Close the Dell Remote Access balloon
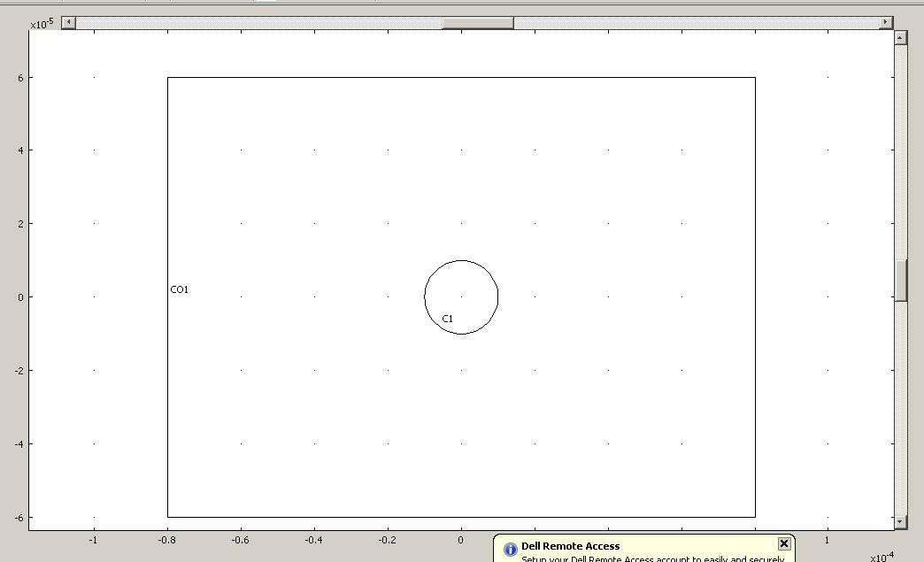This screenshot has width=924, height=562. click(783, 543)
